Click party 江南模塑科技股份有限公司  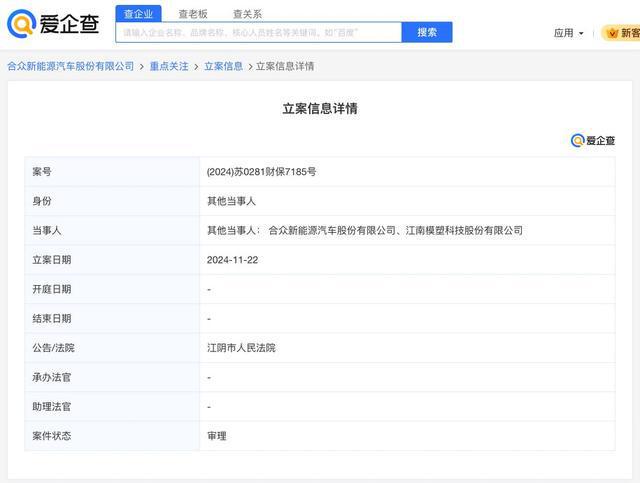point(464,231)
